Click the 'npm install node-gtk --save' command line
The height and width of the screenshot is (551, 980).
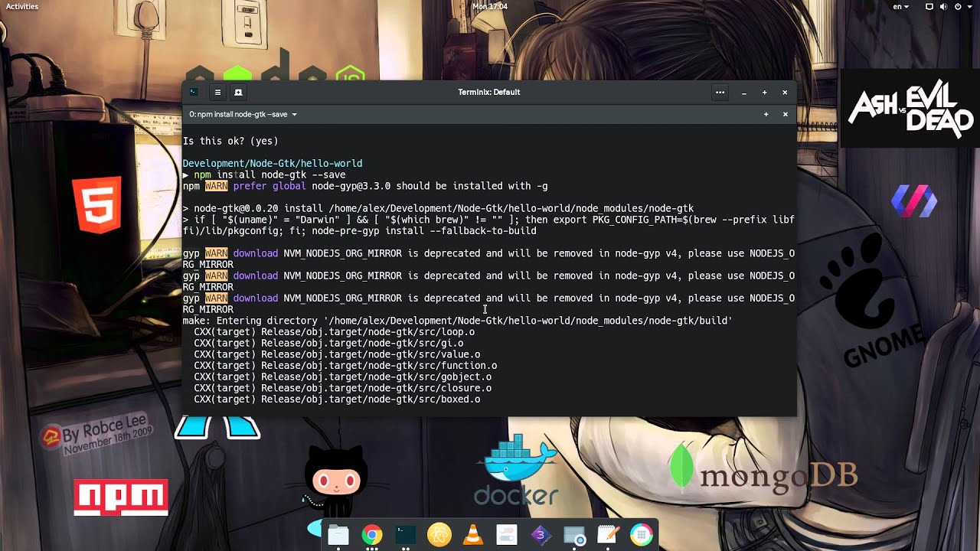coord(269,174)
